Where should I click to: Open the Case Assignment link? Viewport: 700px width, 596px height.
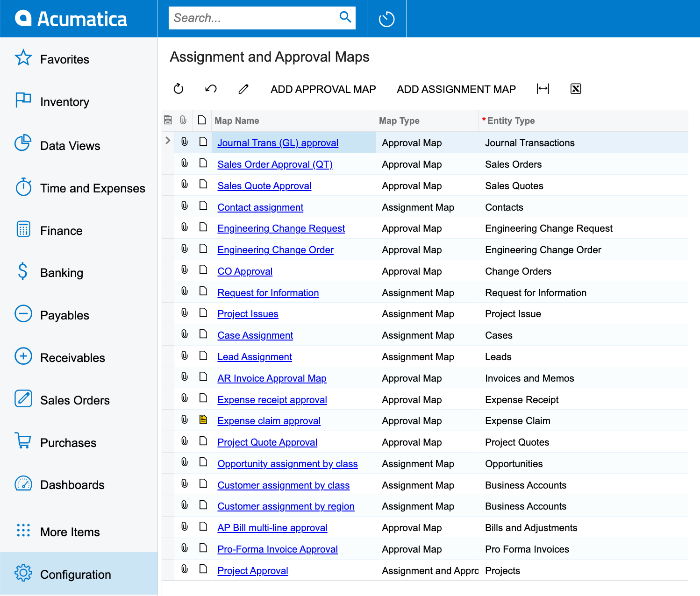(255, 335)
